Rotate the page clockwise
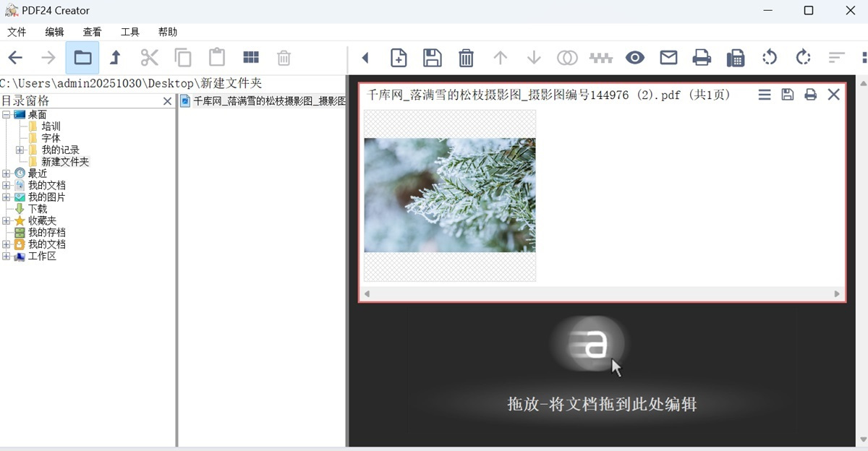This screenshot has width=868, height=451. [803, 57]
